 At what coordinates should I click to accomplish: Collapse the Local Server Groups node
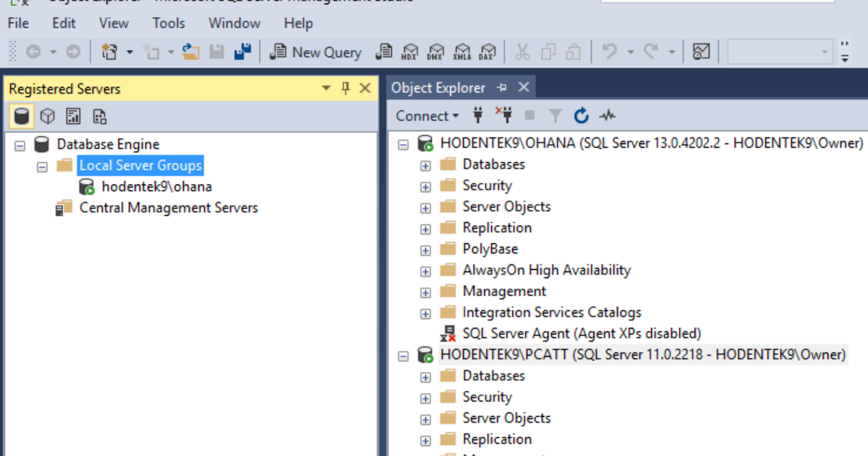(x=42, y=166)
